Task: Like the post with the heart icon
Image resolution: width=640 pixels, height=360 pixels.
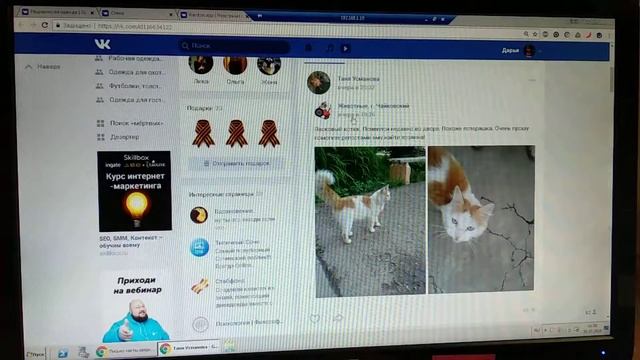Action: click(x=315, y=318)
